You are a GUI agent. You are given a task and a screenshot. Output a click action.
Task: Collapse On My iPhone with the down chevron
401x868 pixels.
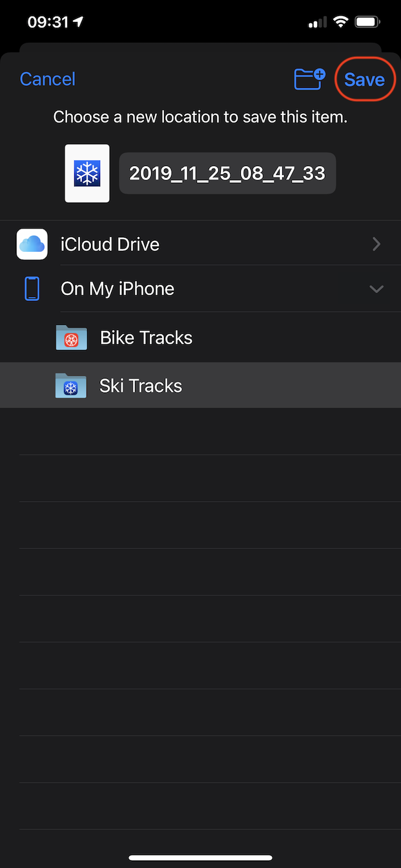(376, 289)
